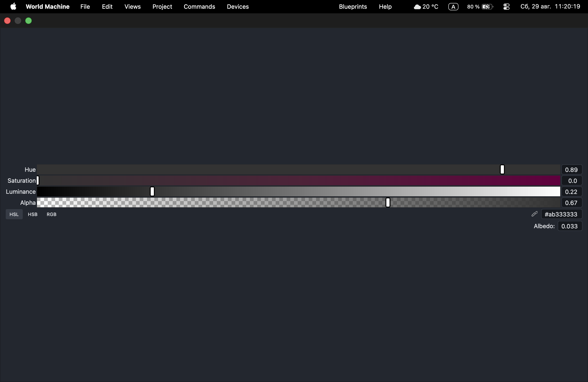Click the battery status icon
This screenshot has width=588, height=382.
[487, 7]
